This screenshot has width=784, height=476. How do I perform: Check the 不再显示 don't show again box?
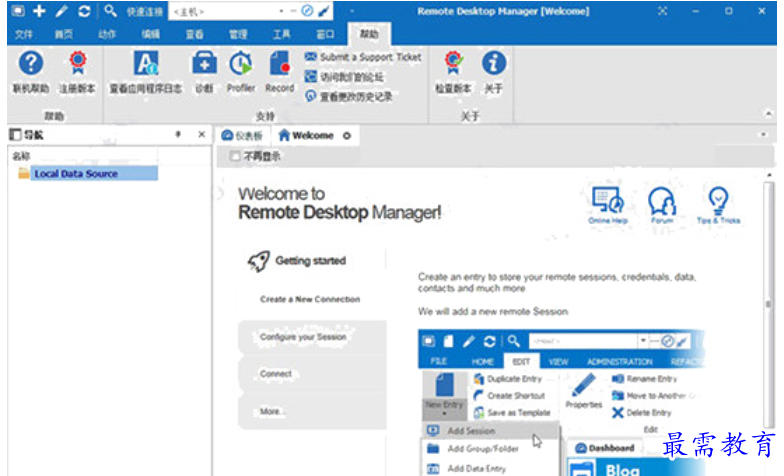[x=234, y=156]
